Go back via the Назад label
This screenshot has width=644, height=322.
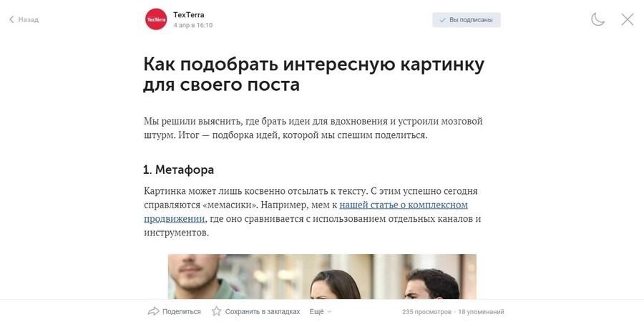click(x=29, y=19)
